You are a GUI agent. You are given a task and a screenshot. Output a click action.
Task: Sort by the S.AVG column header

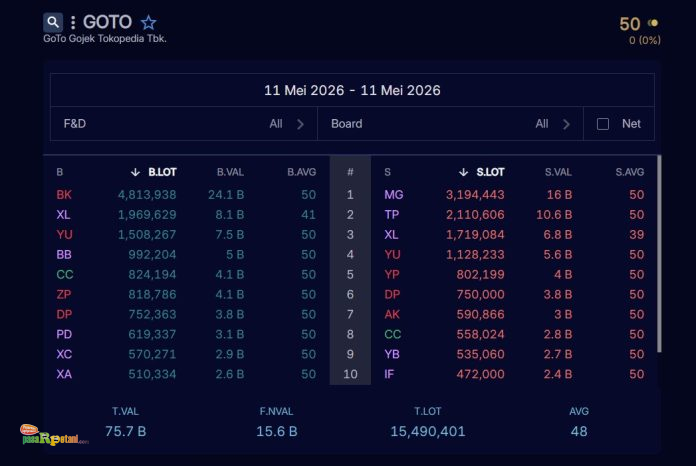click(629, 172)
